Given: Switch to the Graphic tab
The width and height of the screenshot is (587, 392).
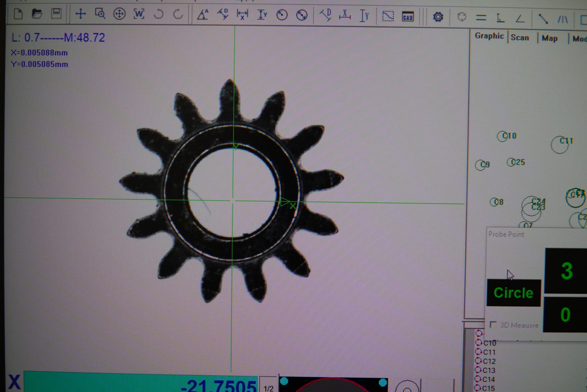Looking at the screenshot, I should 489,36.
